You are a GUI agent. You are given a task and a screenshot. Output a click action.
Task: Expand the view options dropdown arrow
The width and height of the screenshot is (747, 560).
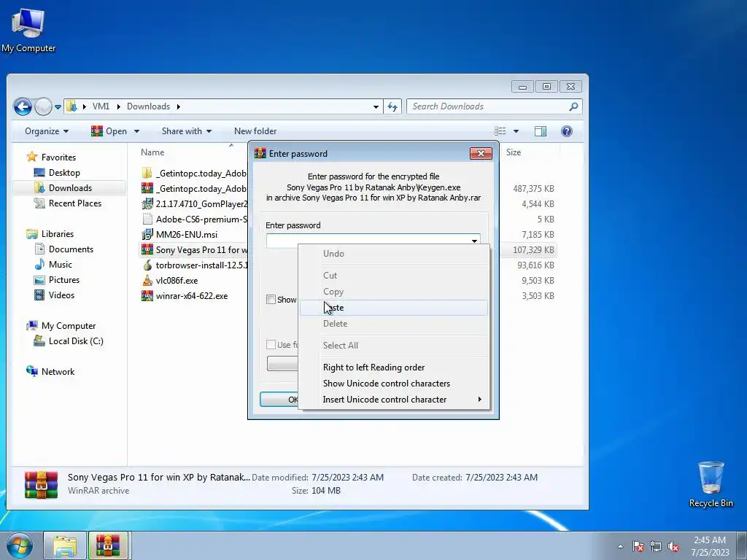coord(516,131)
